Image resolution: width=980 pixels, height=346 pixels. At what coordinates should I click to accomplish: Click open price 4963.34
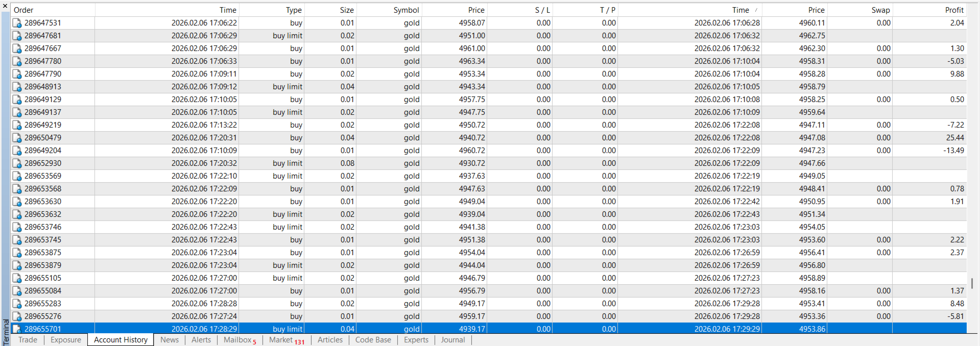coord(472,61)
